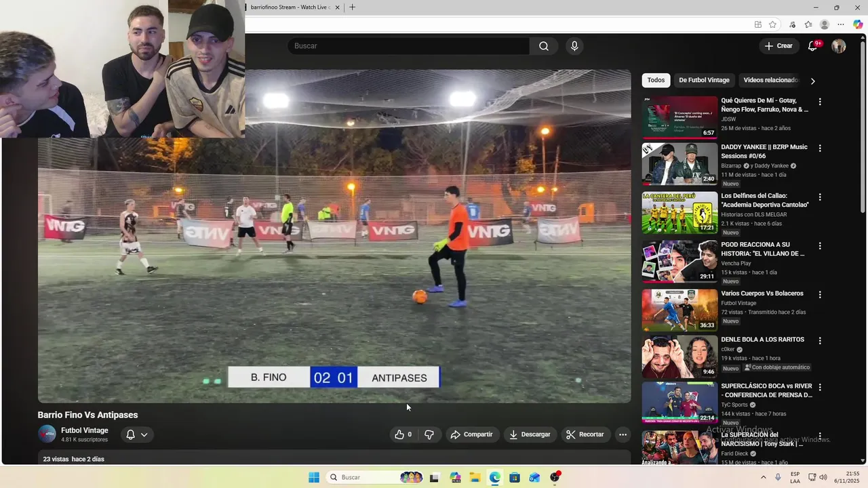Open the browser favorites star icon
This screenshot has width=868, height=488.
point(772,24)
